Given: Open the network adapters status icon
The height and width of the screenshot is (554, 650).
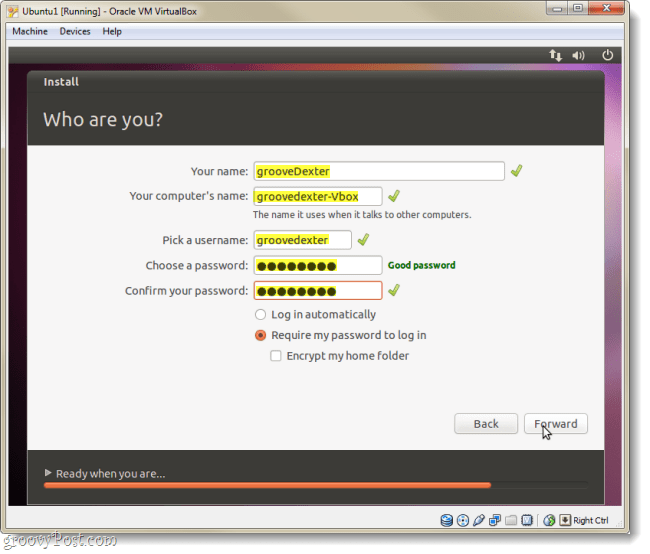Looking at the screenshot, I should 495,520.
